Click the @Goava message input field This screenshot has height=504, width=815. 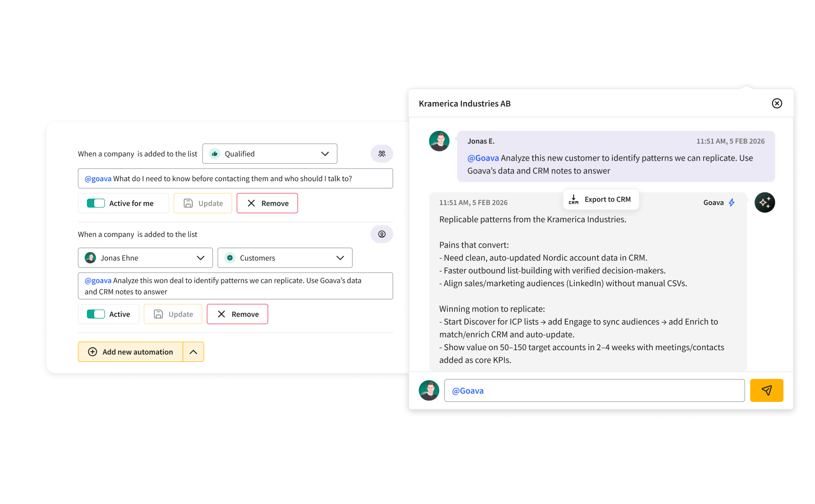tap(594, 391)
